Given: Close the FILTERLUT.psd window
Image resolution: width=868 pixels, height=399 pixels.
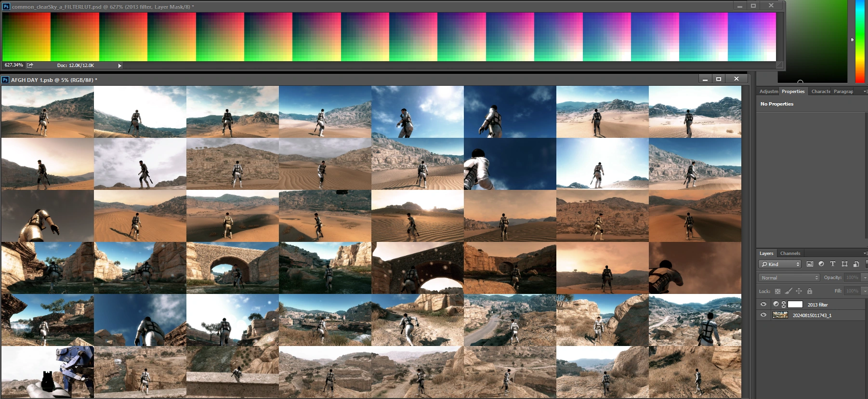Looking at the screenshot, I should [x=771, y=6].
